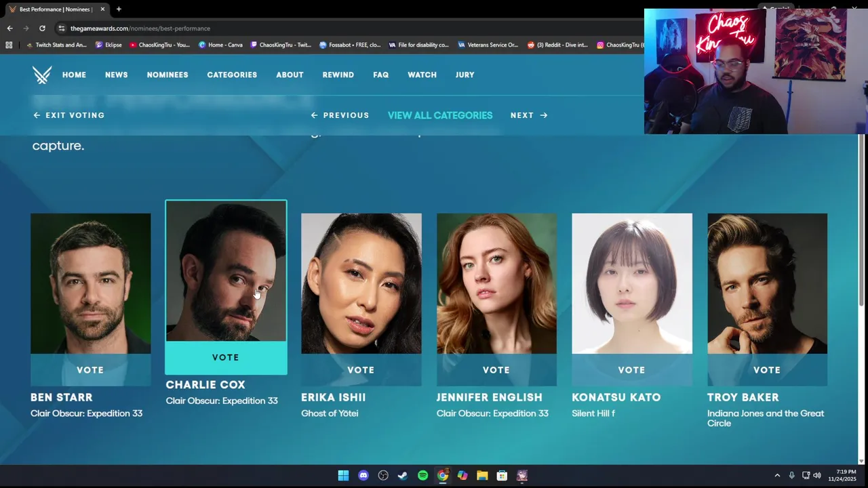Screen dimensions: 868x488
Task: Open Spotify from taskbar
Action: pos(422,475)
